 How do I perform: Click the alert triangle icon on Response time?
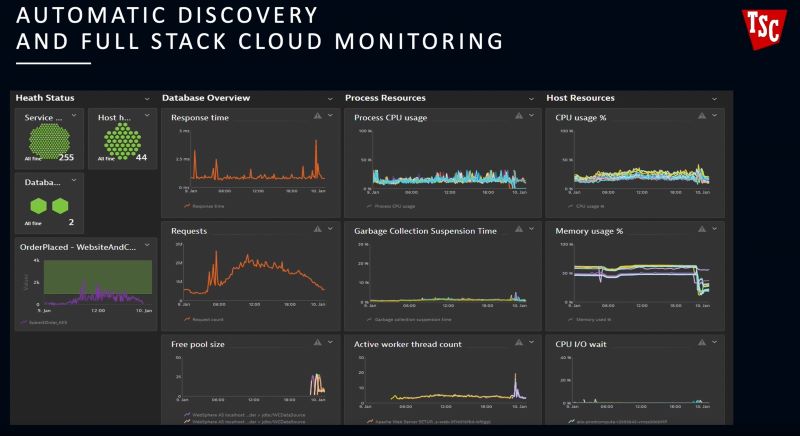coord(318,116)
